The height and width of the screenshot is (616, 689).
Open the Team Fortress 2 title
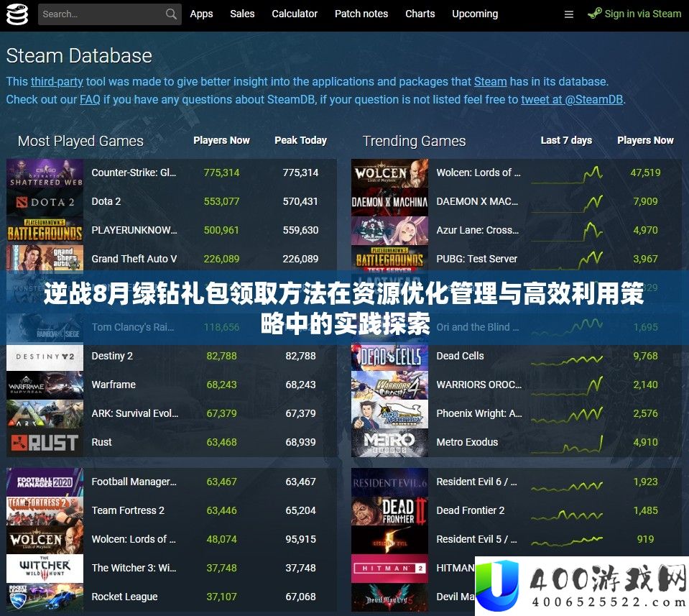tap(128, 510)
